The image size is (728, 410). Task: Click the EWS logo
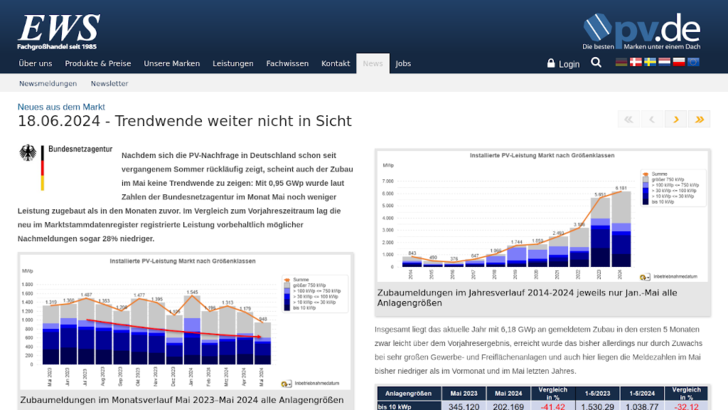[x=58, y=31]
